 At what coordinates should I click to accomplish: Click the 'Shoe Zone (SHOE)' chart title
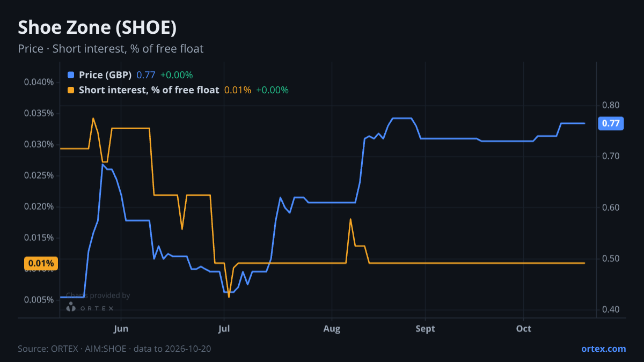tap(97, 27)
